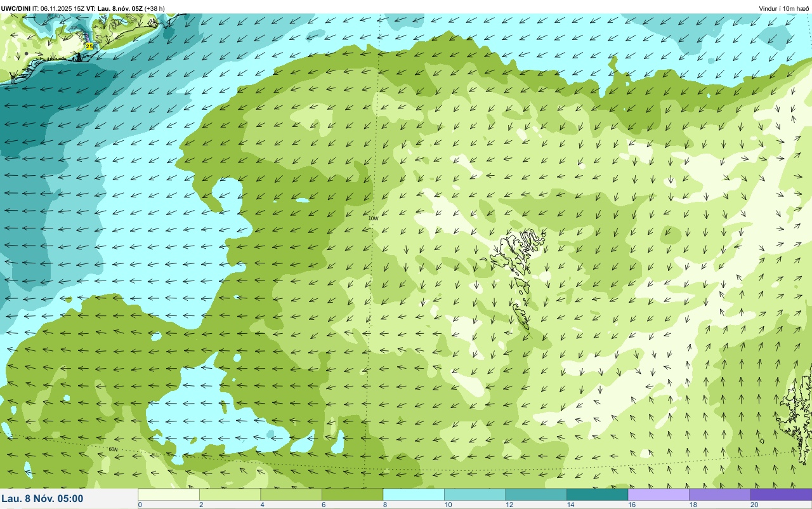The height and width of the screenshot is (509, 812).
Task: Click the 2–4 m/s light green legend swatch
Action: point(230,494)
